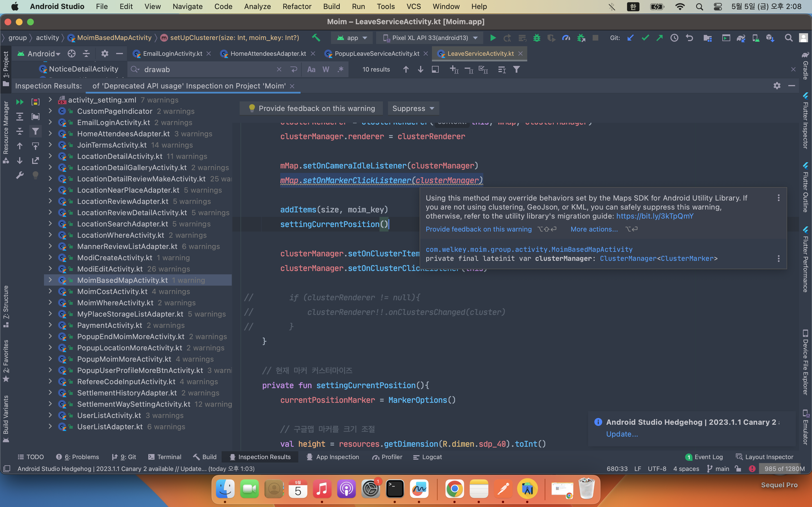Open the bit.ly migration guide link
Viewport: 812px width, 507px height.
coord(655,216)
